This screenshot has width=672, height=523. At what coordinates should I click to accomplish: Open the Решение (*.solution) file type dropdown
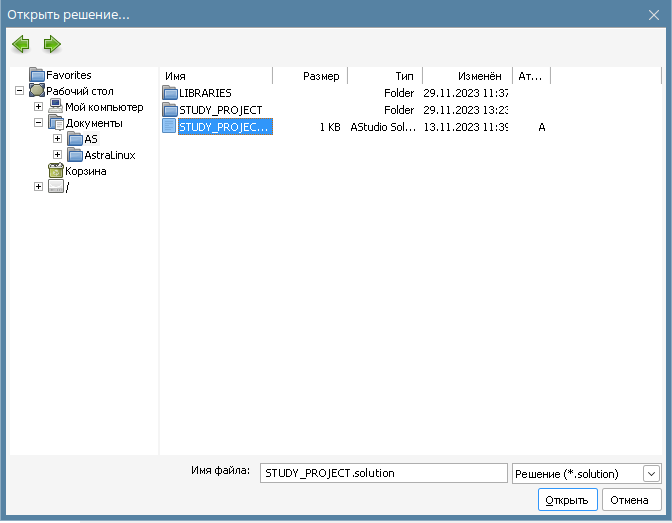[651, 473]
